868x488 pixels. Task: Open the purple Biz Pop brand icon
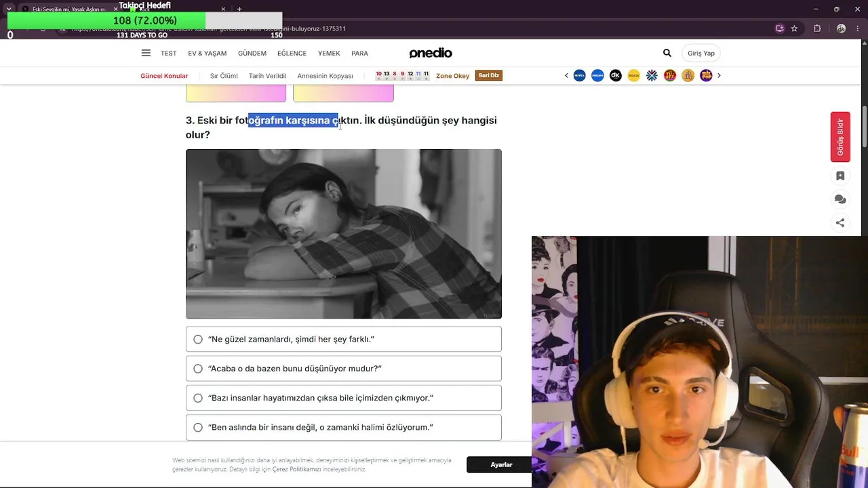706,76
